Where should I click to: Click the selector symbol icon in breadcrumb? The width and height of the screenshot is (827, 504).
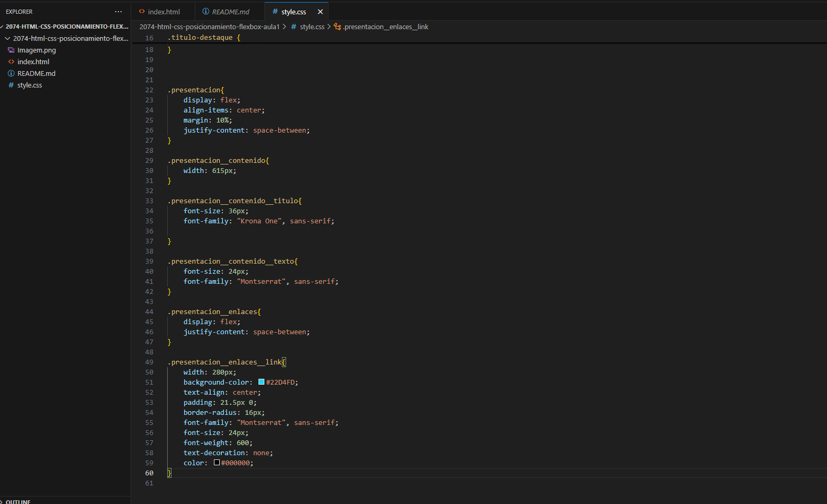337,27
